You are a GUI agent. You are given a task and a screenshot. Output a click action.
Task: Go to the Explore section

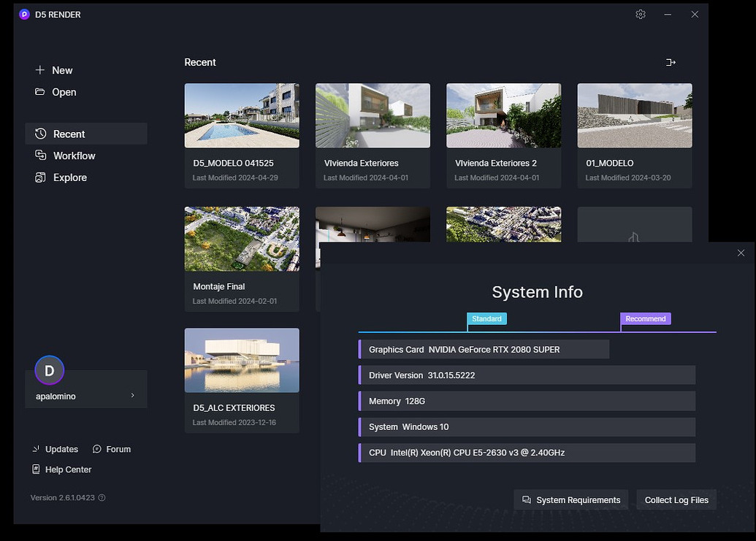(x=69, y=177)
